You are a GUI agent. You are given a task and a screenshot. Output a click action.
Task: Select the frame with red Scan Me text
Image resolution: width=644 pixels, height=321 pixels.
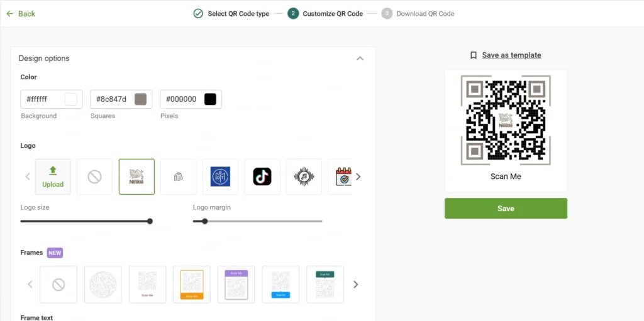(147, 285)
